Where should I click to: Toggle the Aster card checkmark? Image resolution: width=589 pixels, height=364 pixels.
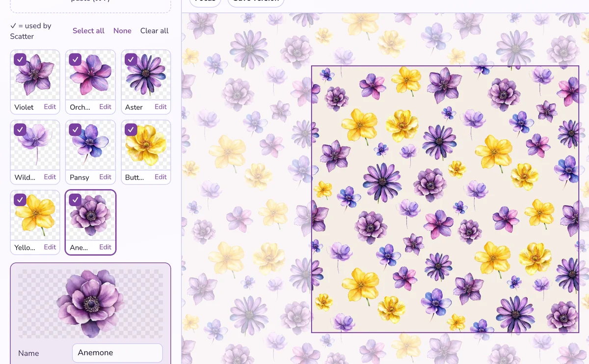[x=131, y=59]
